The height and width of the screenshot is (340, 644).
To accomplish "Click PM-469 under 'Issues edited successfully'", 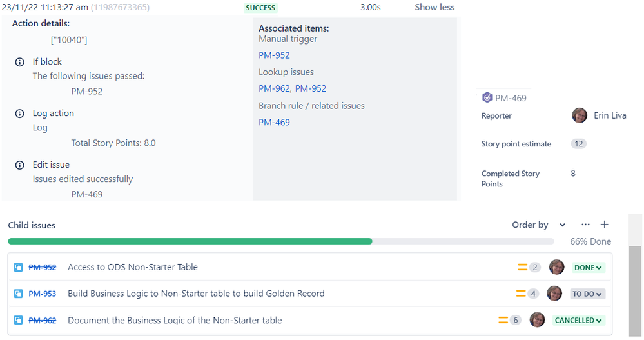I will click(86, 194).
